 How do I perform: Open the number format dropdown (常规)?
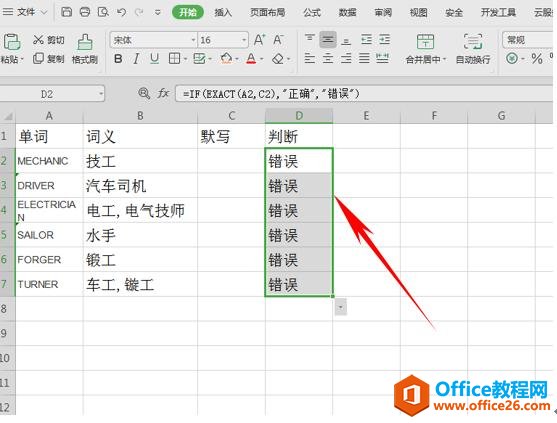click(x=529, y=40)
